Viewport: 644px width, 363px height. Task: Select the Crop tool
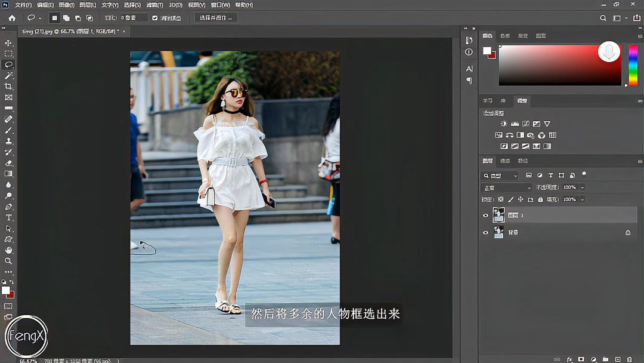[x=8, y=87]
